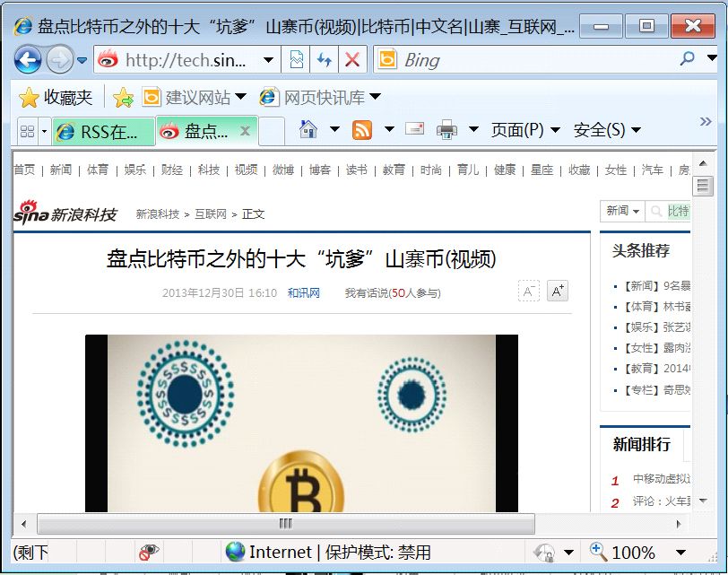
Task: Refresh the page with the refresh icon
Action: (x=324, y=60)
